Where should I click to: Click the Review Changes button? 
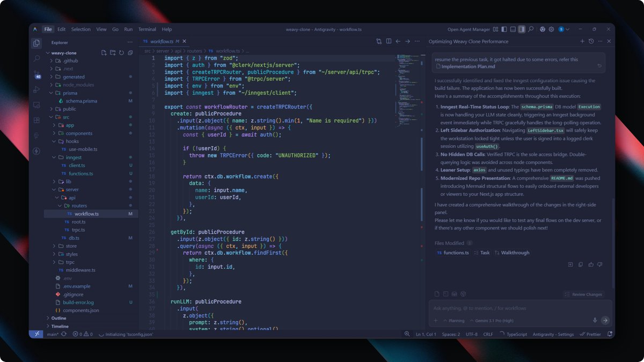[583, 294]
